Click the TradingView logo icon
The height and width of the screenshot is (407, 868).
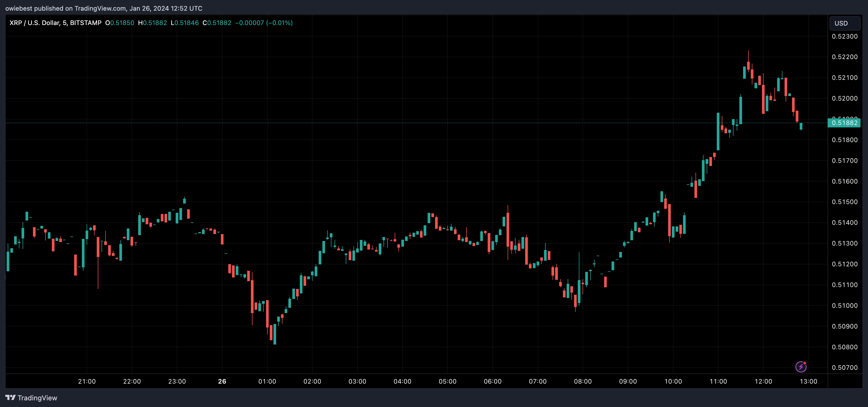(x=10, y=398)
